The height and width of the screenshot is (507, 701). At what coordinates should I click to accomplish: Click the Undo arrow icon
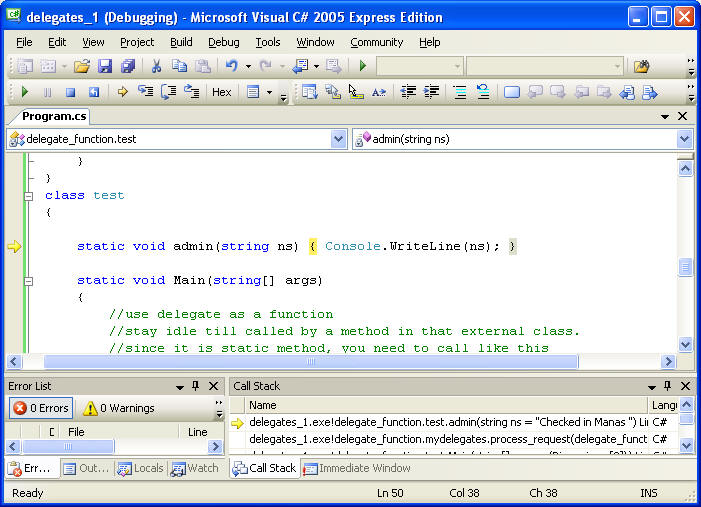tap(231, 66)
